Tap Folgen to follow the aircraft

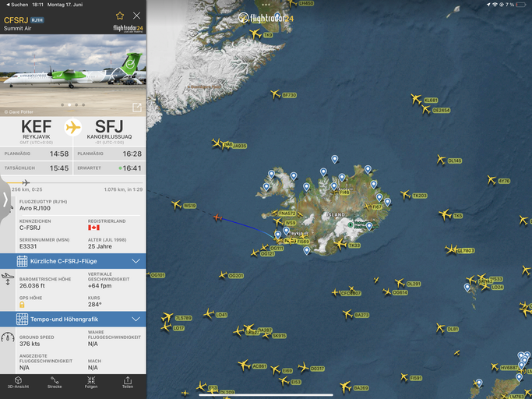[x=91, y=383]
